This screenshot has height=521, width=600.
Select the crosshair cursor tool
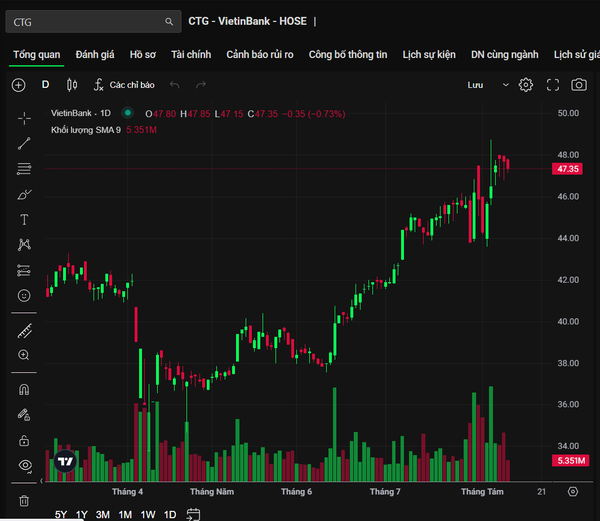coord(24,119)
